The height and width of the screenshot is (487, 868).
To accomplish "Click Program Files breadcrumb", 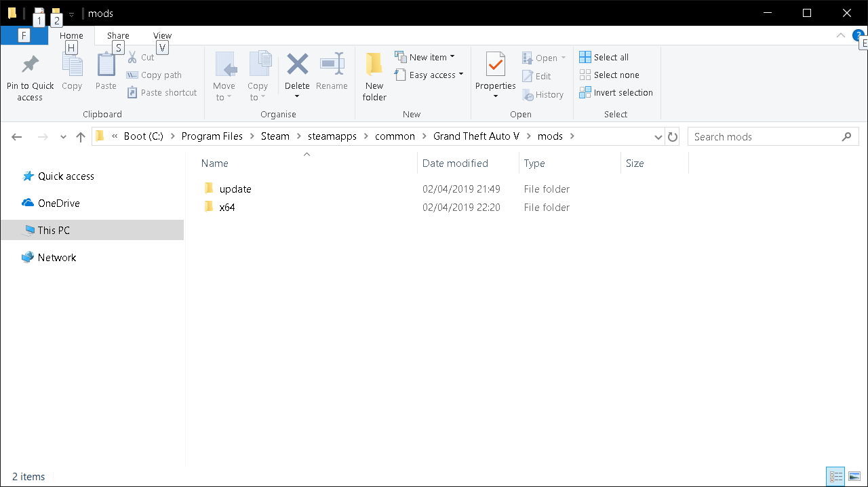I will point(212,136).
